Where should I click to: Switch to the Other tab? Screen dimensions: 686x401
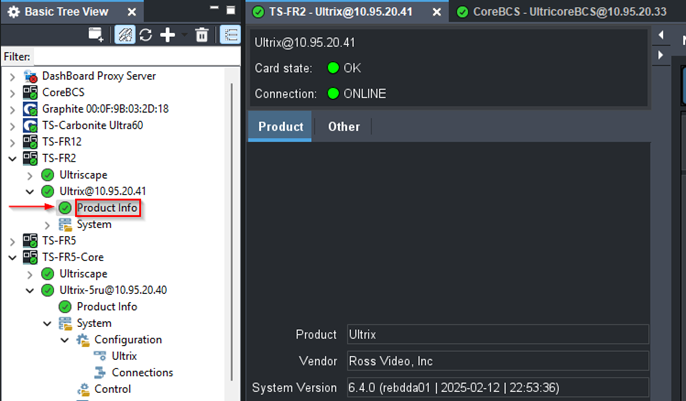coord(344,127)
